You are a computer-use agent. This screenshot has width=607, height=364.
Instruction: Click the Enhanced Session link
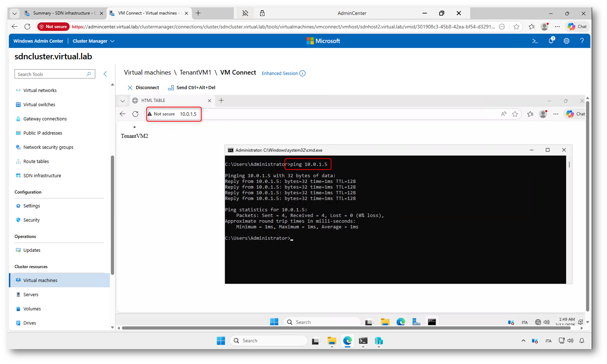[x=280, y=73]
